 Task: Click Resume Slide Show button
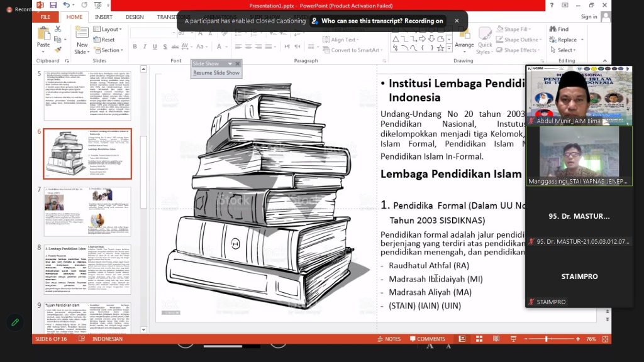pos(216,73)
